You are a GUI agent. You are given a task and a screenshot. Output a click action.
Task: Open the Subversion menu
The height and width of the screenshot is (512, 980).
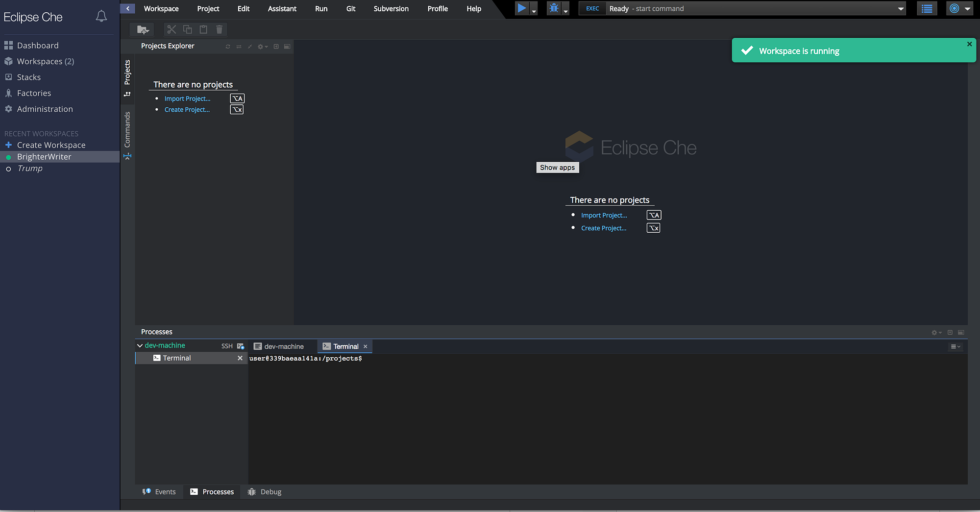[391, 9]
